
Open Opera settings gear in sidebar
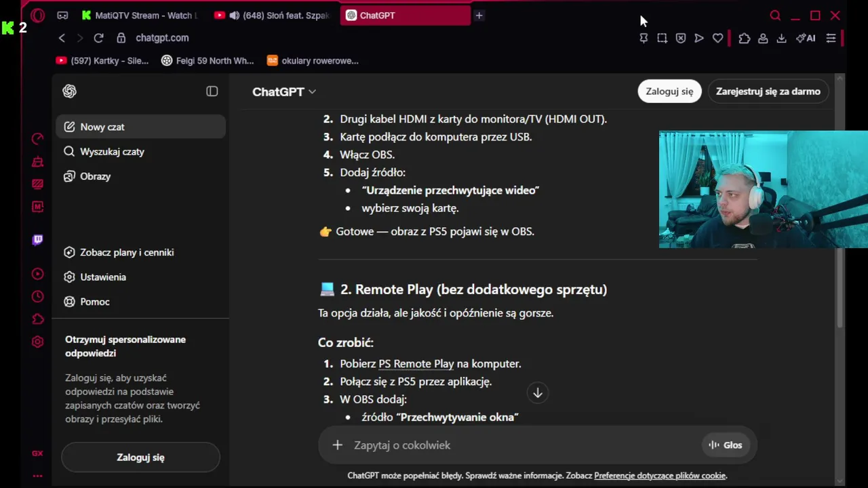click(38, 342)
